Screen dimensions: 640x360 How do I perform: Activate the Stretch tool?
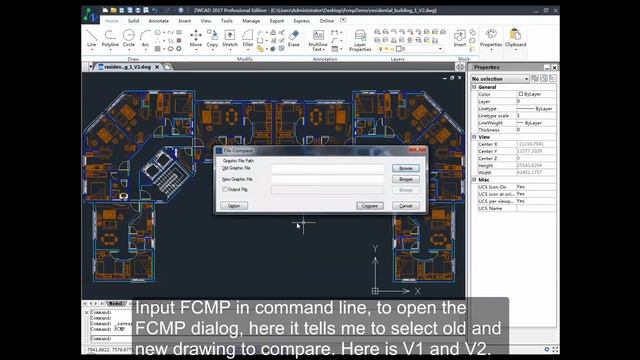[230, 38]
